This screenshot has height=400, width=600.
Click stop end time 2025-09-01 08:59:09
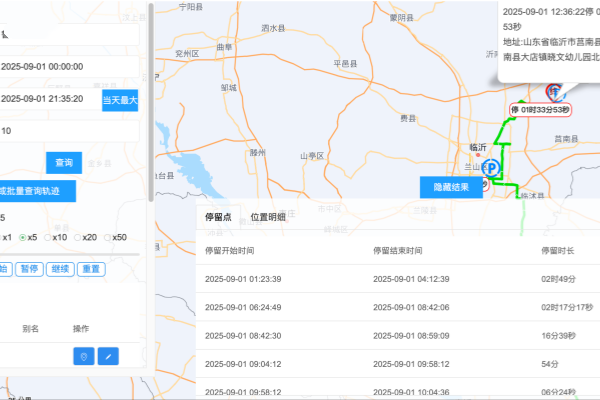[x=411, y=336]
